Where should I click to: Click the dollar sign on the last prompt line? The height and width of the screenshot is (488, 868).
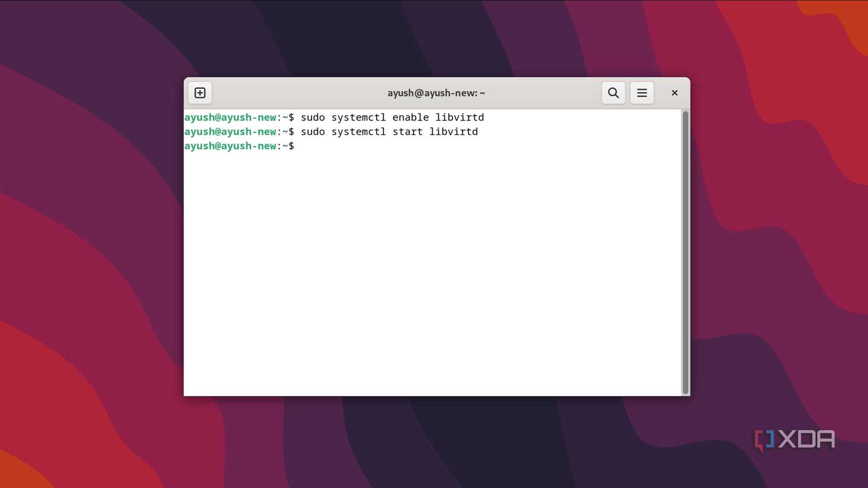(291, 146)
